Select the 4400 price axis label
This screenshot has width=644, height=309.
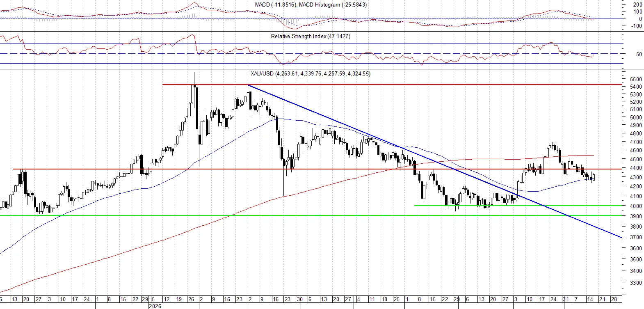(x=636, y=168)
